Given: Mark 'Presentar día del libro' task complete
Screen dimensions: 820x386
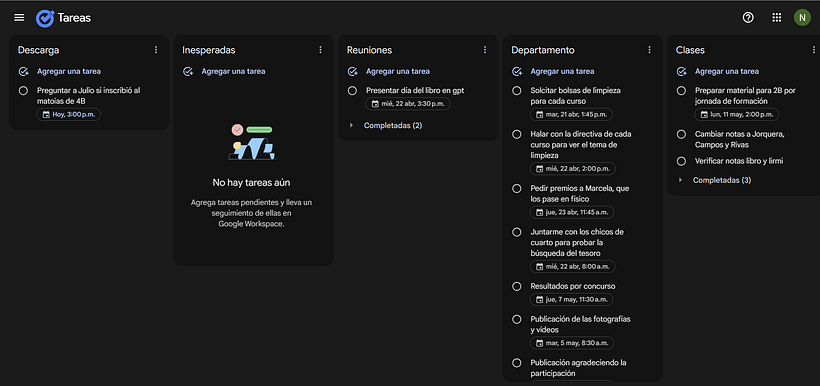Looking at the screenshot, I should (x=352, y=90).
